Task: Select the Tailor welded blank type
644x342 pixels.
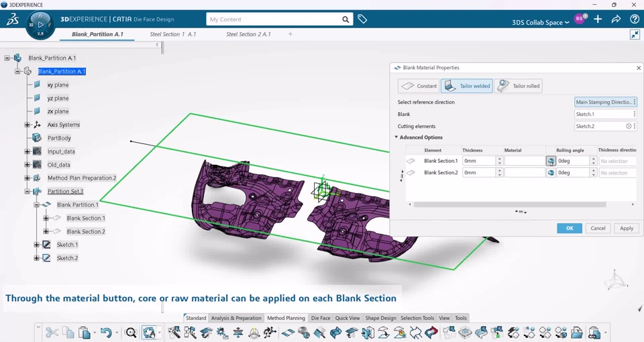Action: (467, 86)
